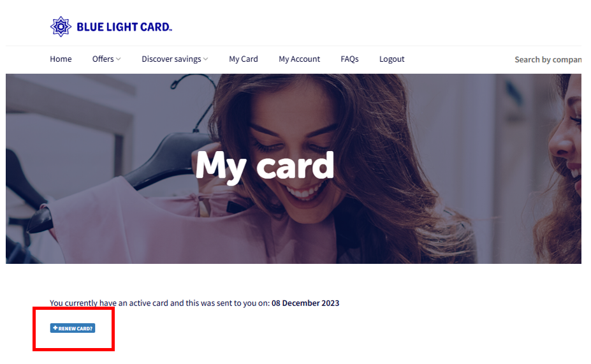Screen dimensions: 591x364
Task: Expand the chevron next to Offers
Action: [119, 59]
